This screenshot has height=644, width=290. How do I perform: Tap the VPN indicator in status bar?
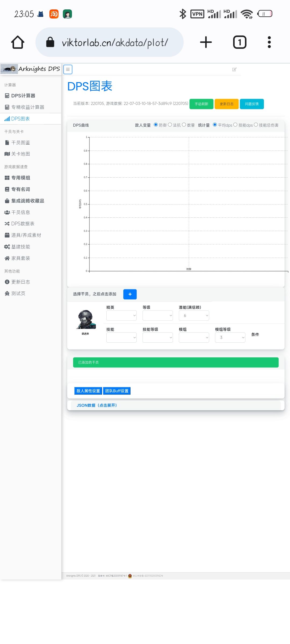pos(197,14)
